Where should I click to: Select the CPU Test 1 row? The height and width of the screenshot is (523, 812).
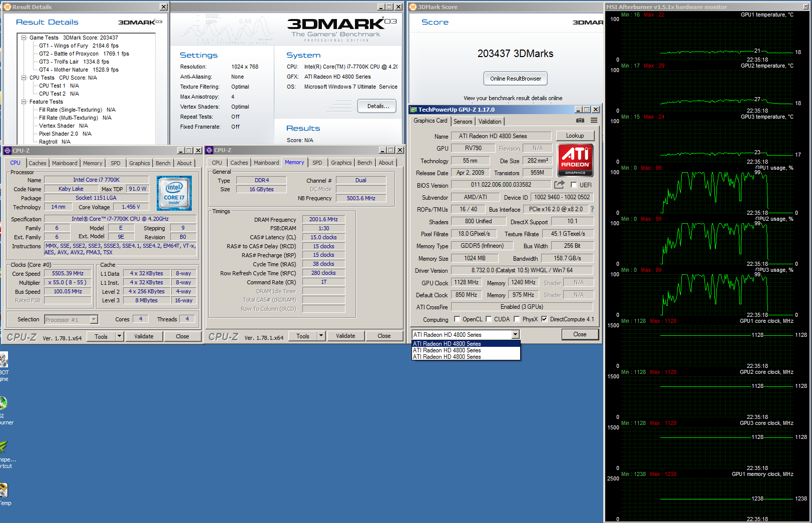[x=59, y=86]
